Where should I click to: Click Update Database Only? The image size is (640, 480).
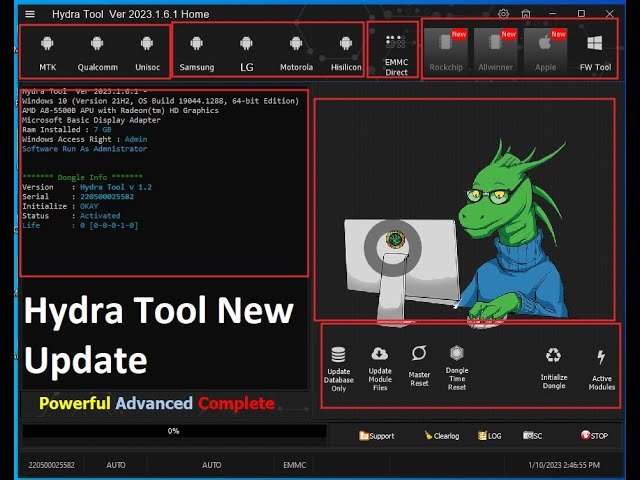(339, 366)
